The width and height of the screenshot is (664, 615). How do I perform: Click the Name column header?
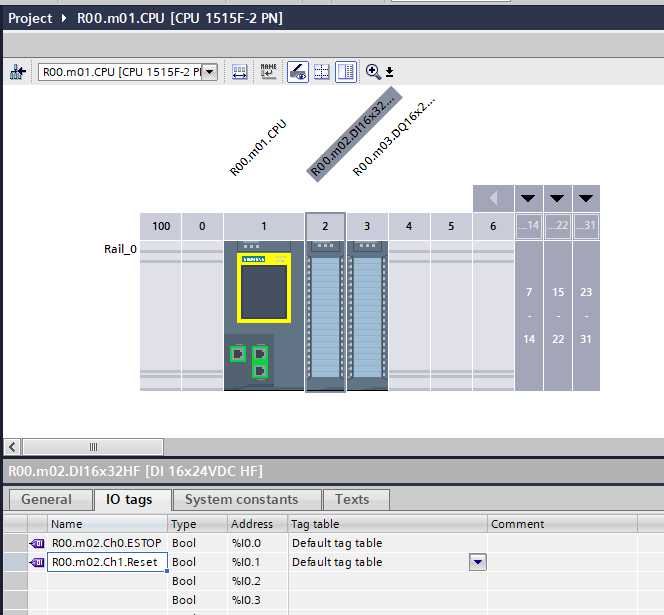(108, 524)
